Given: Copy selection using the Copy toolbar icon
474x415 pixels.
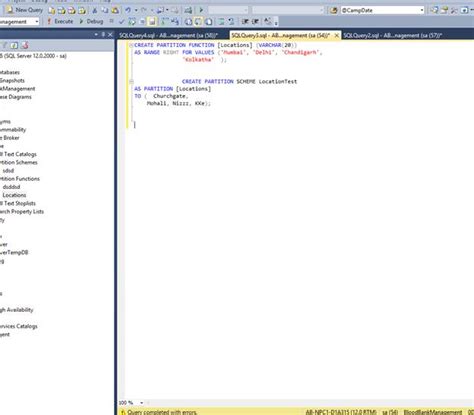Looking at the screenshot, I should pyautogui.click(x=105, y=10).
